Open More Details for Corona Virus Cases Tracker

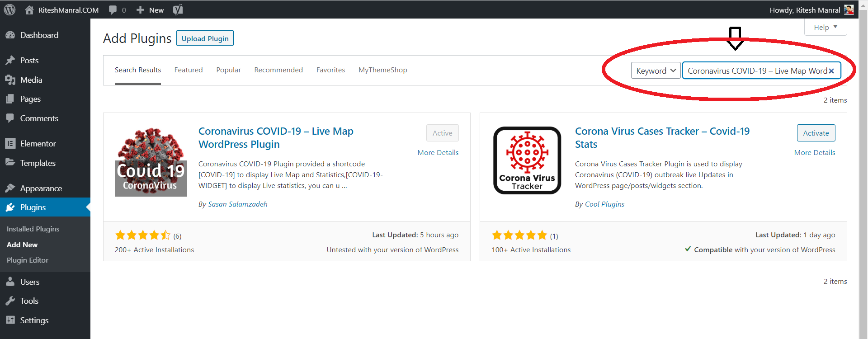pyautogui.click(x=815, y=153)
